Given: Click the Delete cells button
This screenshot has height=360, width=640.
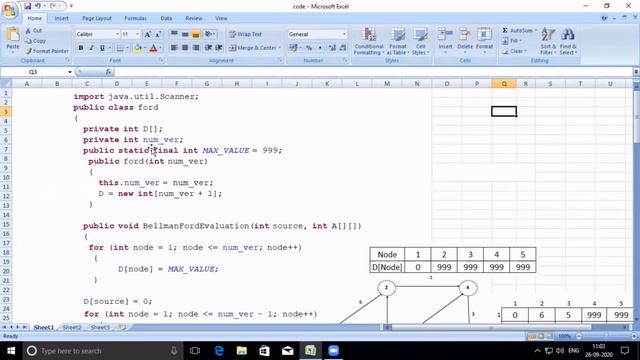Looking at the screenshot, I should [x=465, y=40].
